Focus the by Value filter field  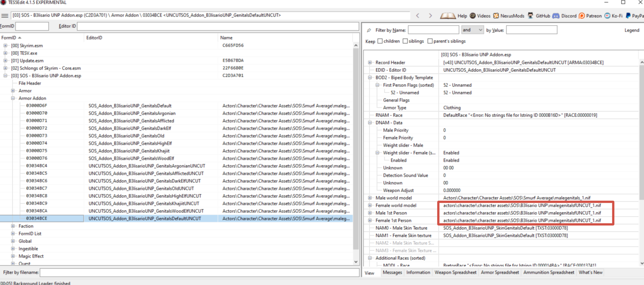(532, 30)
